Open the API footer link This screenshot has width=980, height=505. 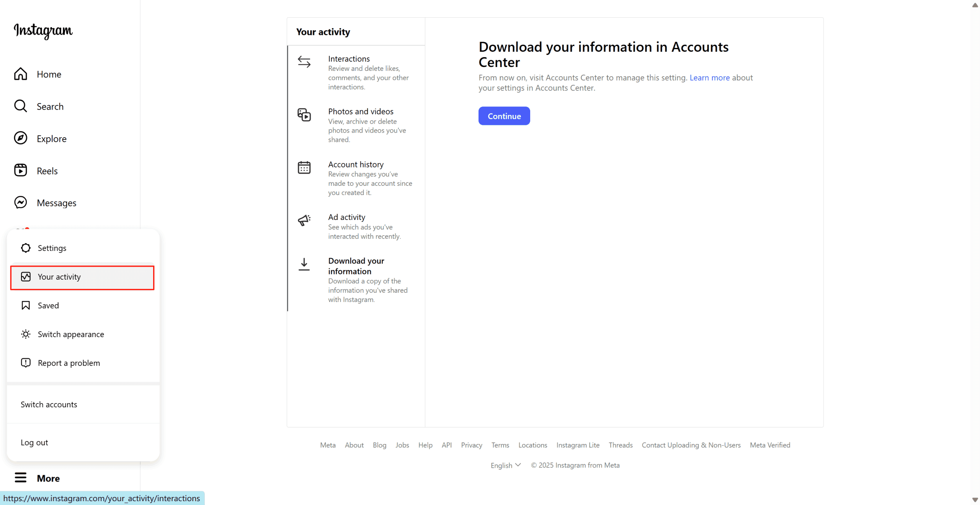447,445
